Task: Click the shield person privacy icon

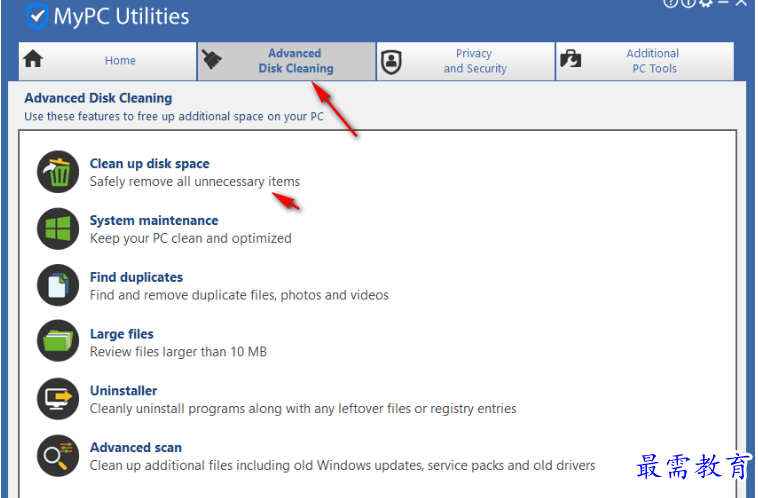Action: (391, 62)
